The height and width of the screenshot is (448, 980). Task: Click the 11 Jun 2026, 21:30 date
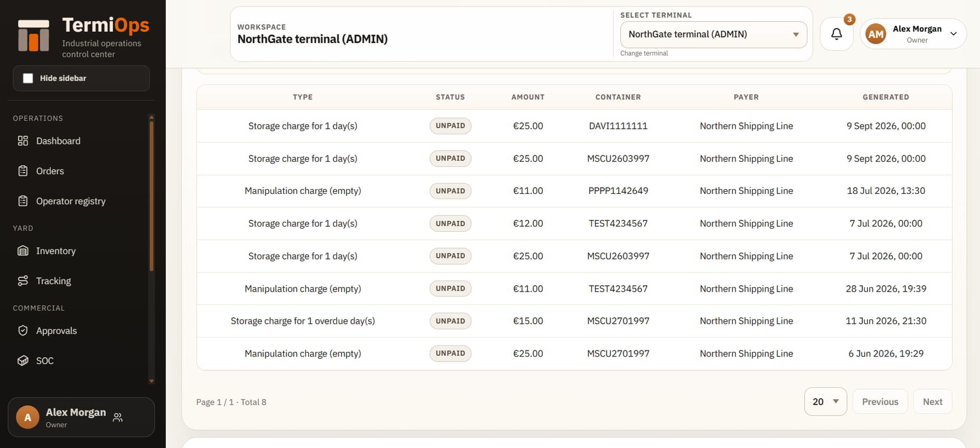pyautogui.click(x=886, y=321)
